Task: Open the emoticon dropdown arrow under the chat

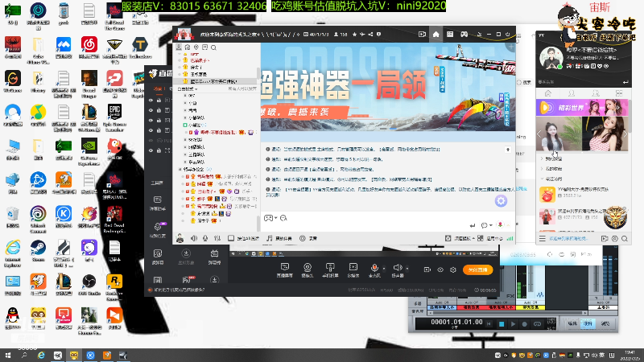Action: coord(275,218)
